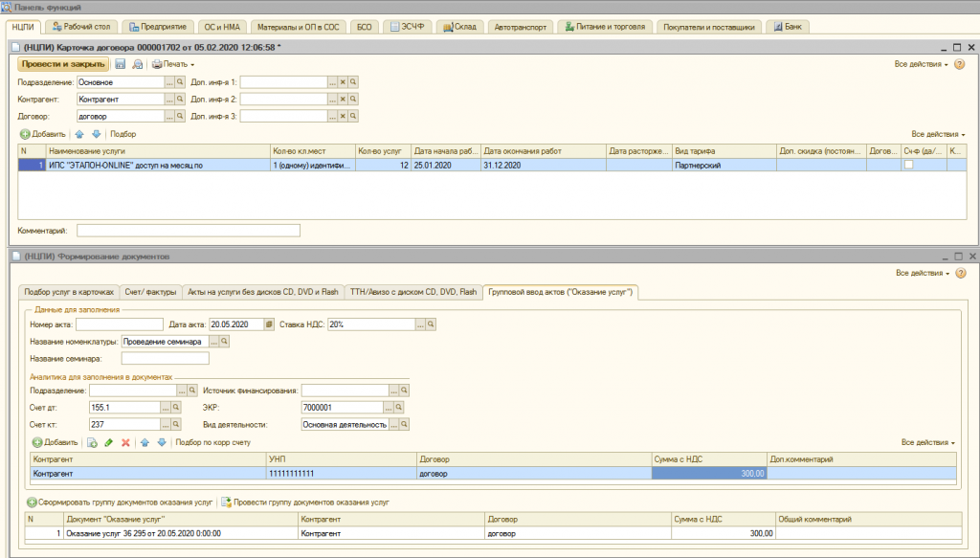
Task: Move row up in services table
Action: 79,134
